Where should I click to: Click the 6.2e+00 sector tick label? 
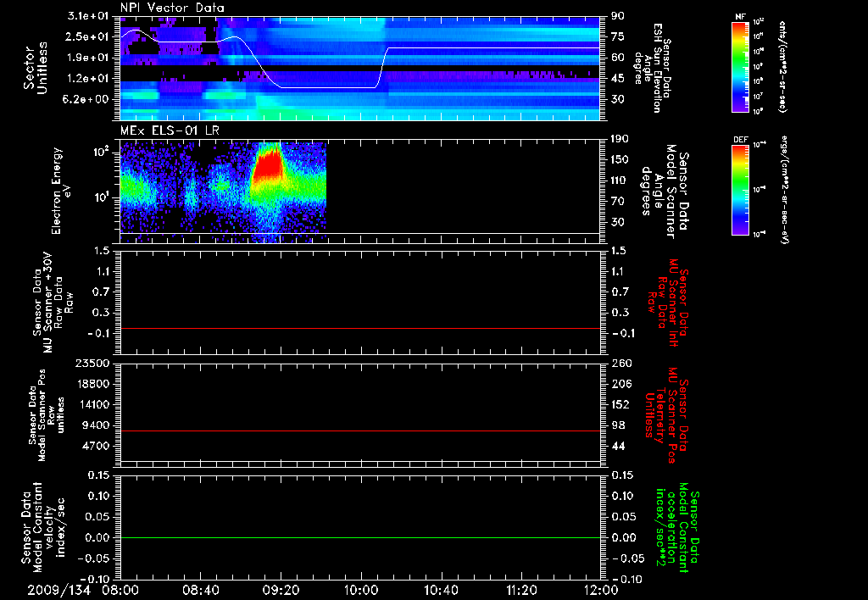click(87, 99)
